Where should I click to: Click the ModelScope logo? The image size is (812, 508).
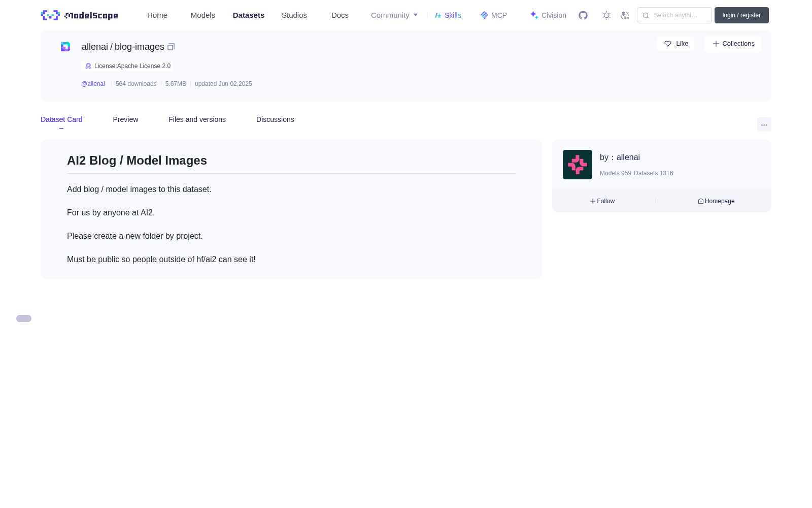point(79,15)
